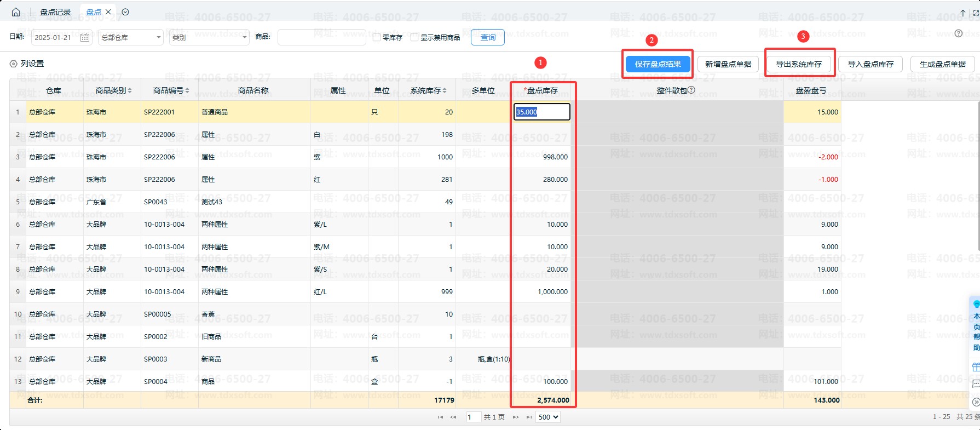
Task: Click the 导出系统库存 button
Action: tap(798, 64)
